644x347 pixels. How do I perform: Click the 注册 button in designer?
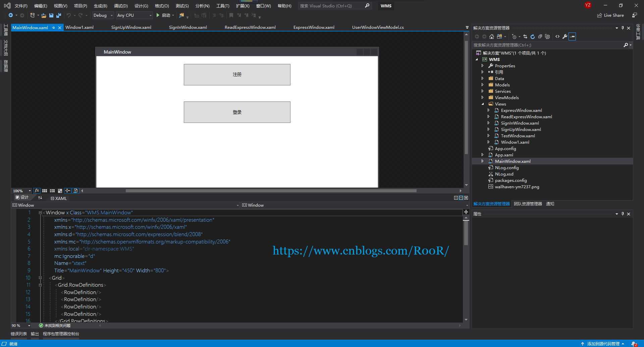coord(237,75)
